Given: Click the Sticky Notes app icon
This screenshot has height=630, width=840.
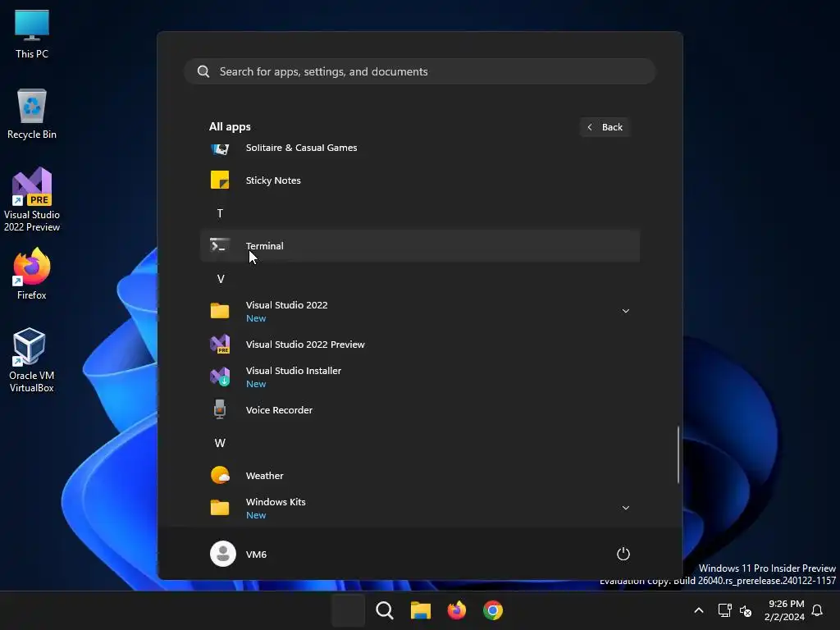Looking at the screenshot, I should (x=220, y=180).
